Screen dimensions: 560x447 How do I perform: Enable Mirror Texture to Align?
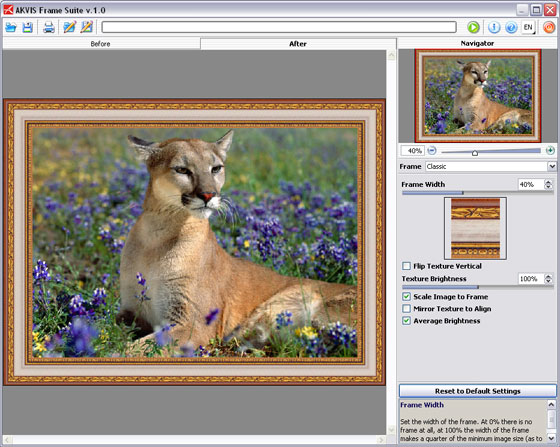click(406, 309)
